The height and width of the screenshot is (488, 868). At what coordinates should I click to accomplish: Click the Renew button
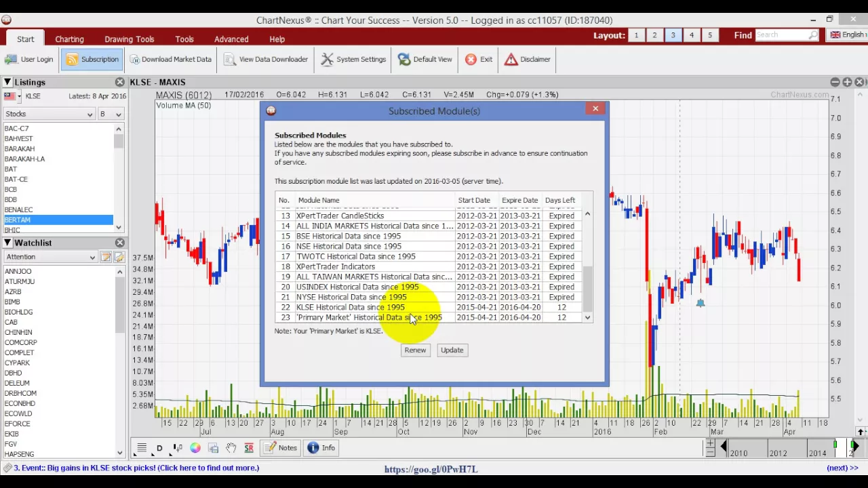[x=415, y=350]
